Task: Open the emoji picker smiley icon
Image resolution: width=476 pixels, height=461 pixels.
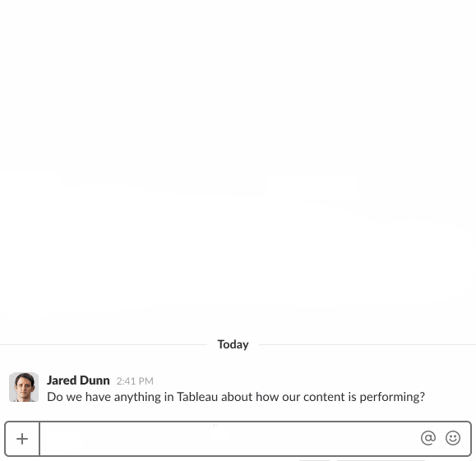Action: 453,438
